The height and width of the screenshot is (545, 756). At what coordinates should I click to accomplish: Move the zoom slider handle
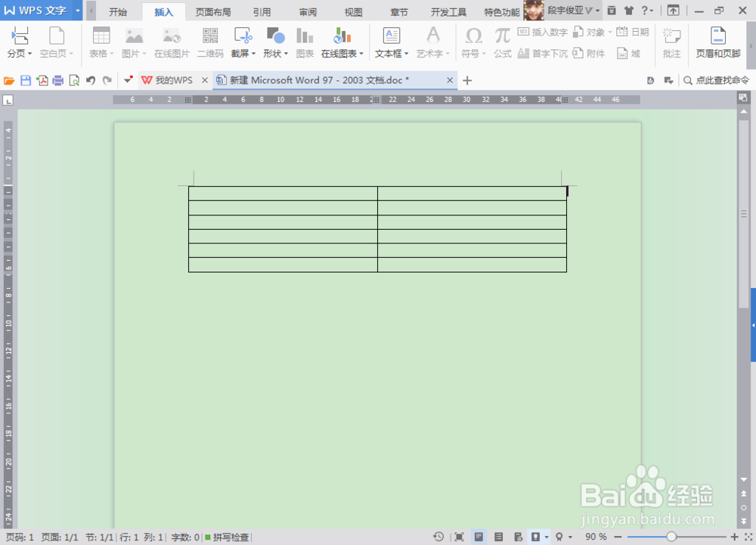[671, 537]
